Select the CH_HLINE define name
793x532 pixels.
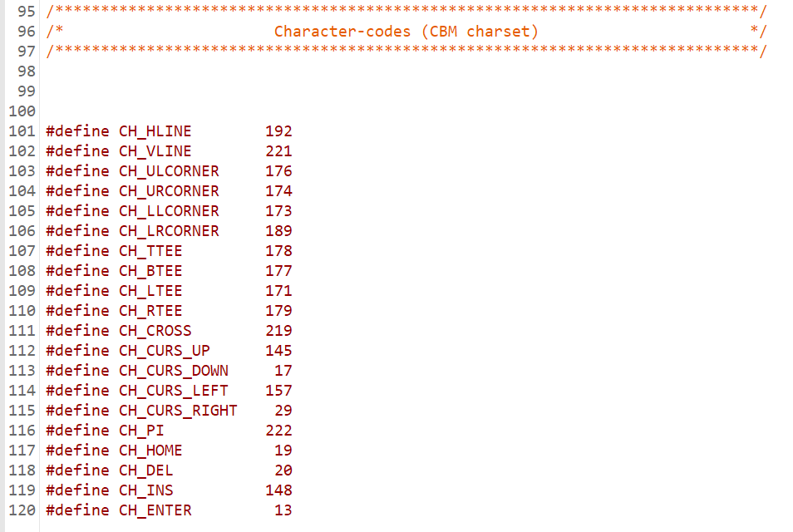pyautogui.click(x=155, y=131)
